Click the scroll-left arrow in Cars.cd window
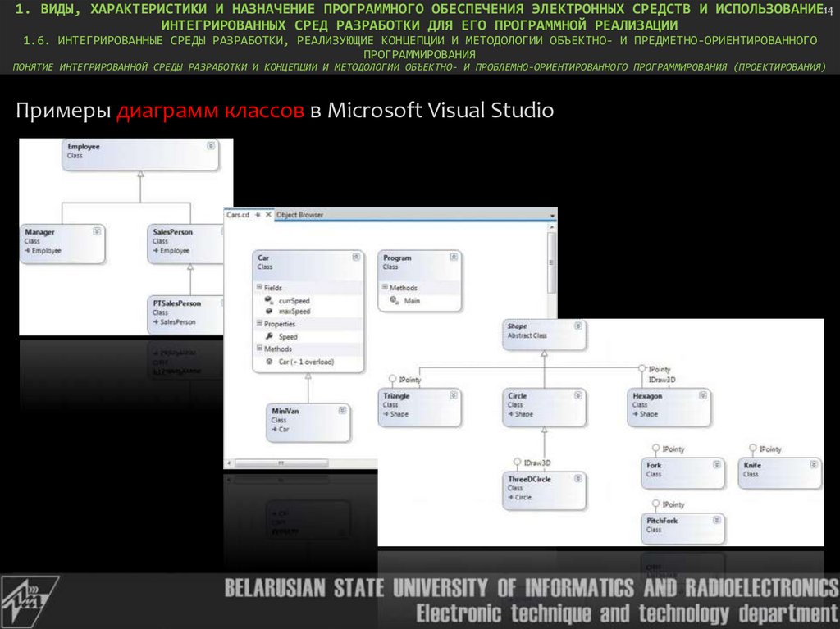 pos(230,463)
